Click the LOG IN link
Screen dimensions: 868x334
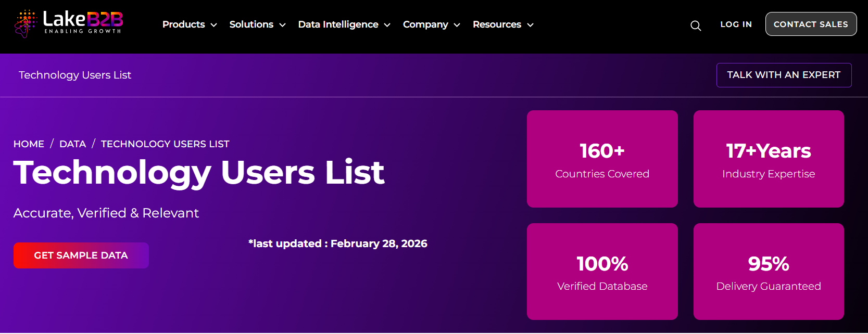pyautogui.click(x=736, y=24)
